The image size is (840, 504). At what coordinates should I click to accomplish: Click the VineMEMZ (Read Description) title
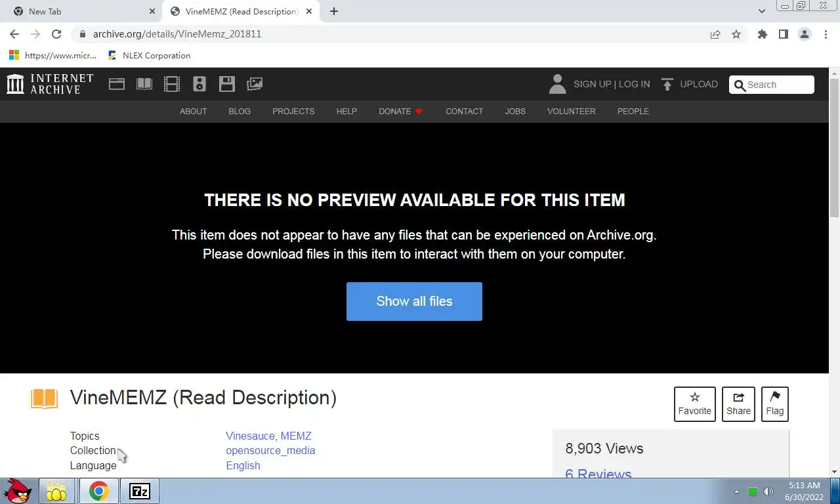(x=203, y=398)
